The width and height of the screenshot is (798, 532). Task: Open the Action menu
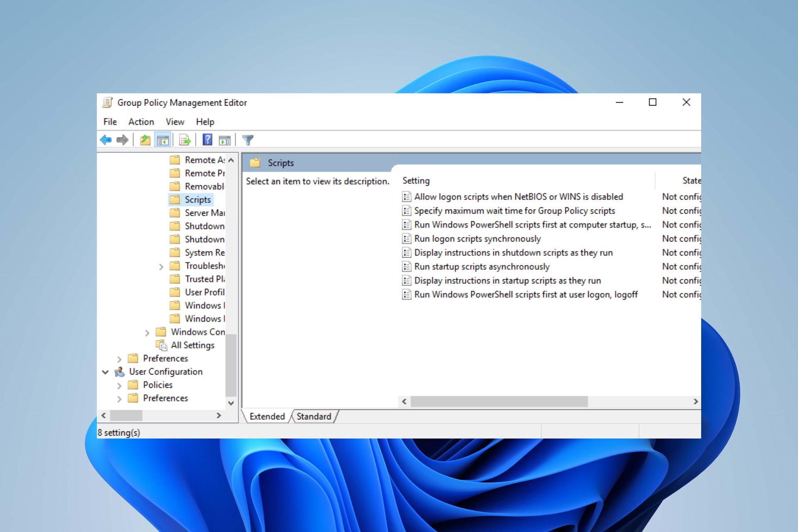[141, 122]
